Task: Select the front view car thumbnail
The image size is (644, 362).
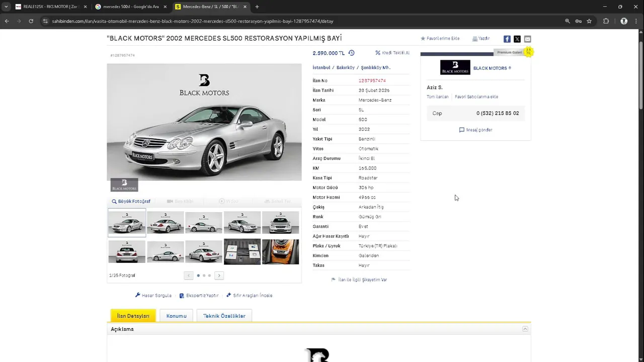Action: click(x=280, y=222)
